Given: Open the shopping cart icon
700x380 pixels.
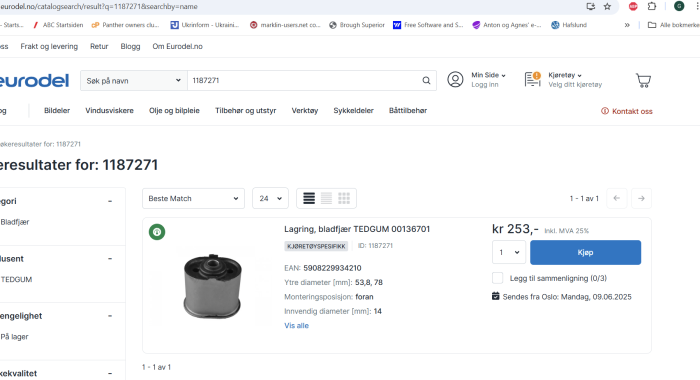Looking at the screenshot, I should tap(643, 80).
